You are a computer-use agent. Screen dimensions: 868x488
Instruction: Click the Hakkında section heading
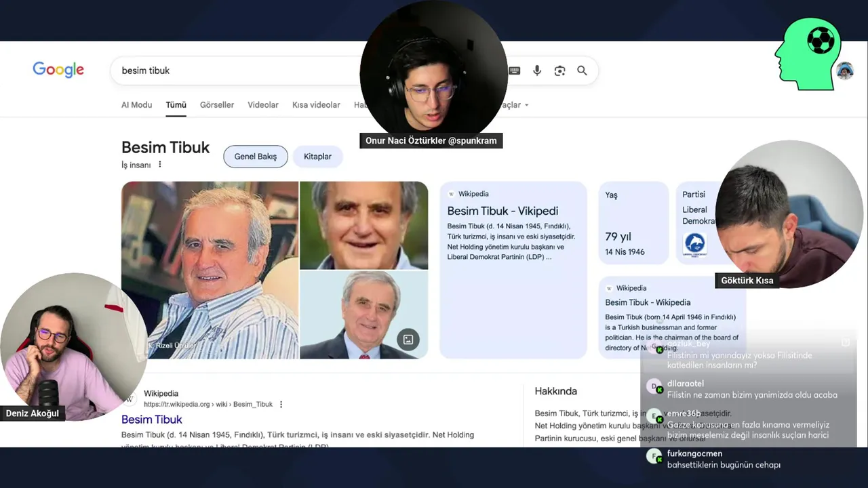(556, 391)
